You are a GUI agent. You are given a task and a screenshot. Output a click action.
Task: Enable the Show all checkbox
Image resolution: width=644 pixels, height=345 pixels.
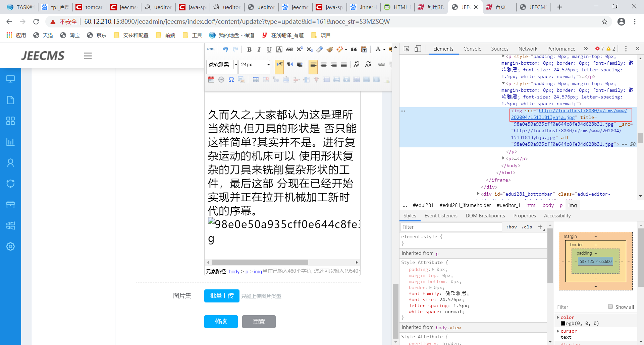[x=610, y=307]
